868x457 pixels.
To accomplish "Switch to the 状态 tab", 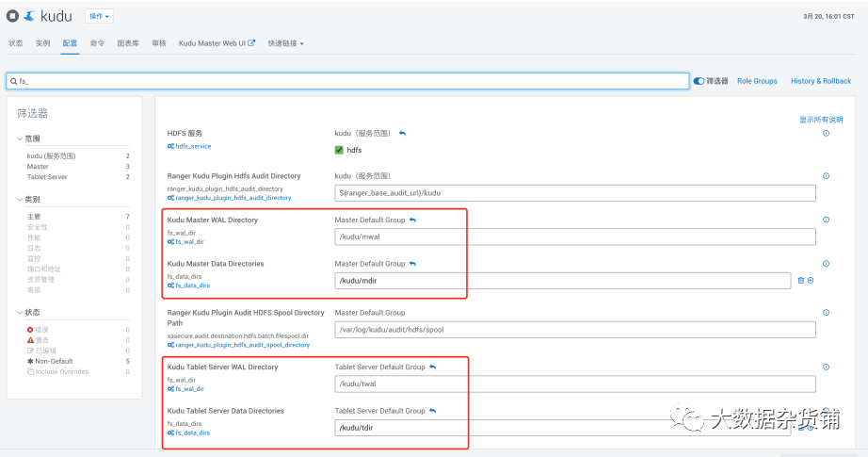I will (x=15, y=43).
